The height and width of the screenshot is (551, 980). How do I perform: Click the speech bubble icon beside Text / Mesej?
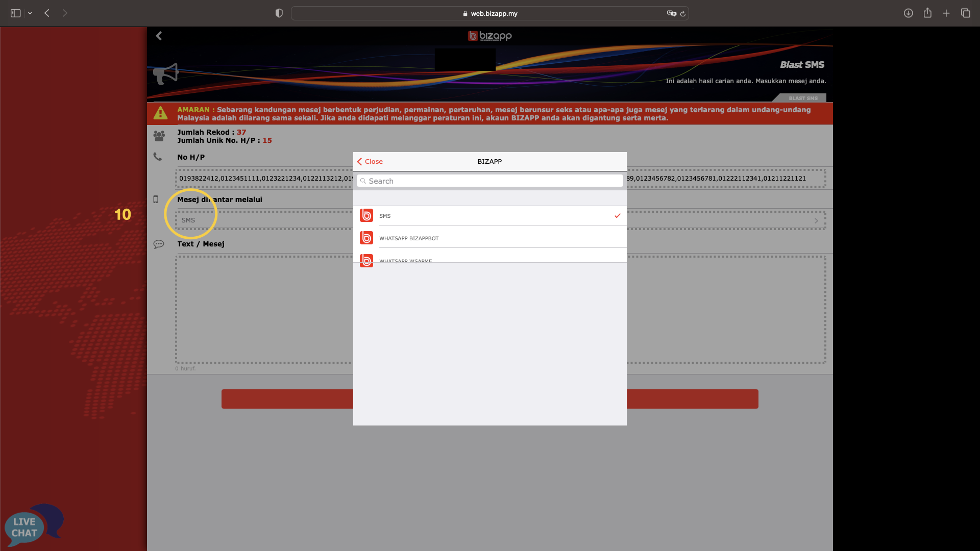(159, 244)
